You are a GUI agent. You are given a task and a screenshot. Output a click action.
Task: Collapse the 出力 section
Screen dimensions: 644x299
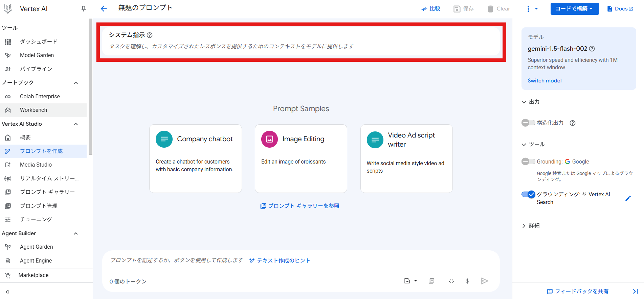point(524,102)
